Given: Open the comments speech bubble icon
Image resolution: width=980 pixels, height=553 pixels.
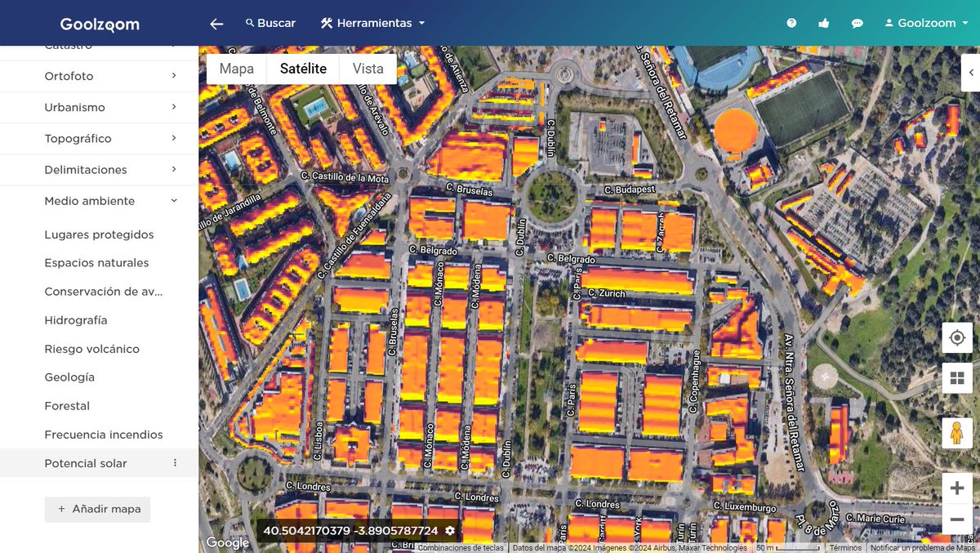Looking at the screenshot, I should [x=857, y=24].
